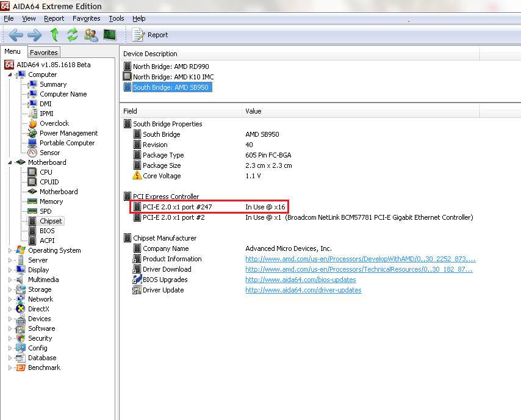Select the PCI-E 2.0 x1 port #2 row
Screen dimensions: 521x420
tap(303, 217)
